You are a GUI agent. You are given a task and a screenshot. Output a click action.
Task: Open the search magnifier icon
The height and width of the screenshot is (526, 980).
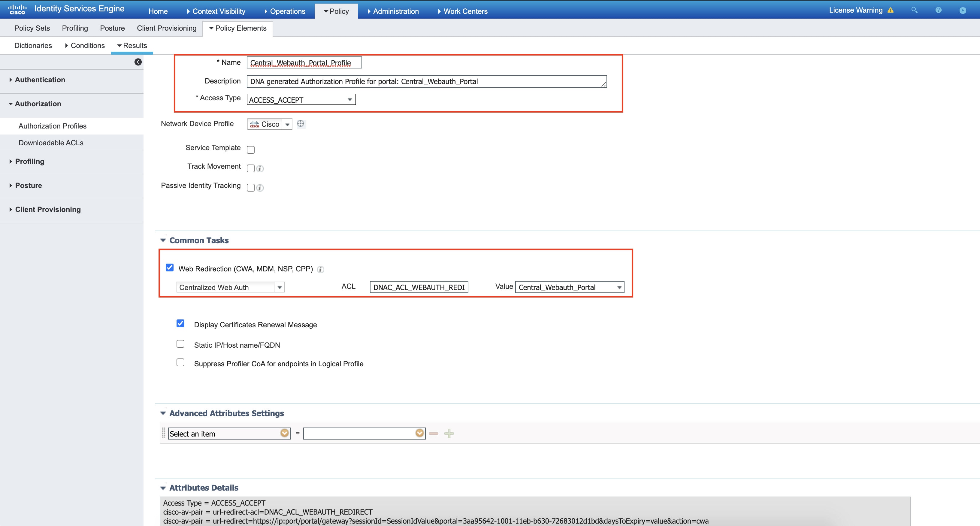click(x=914, y=10)
